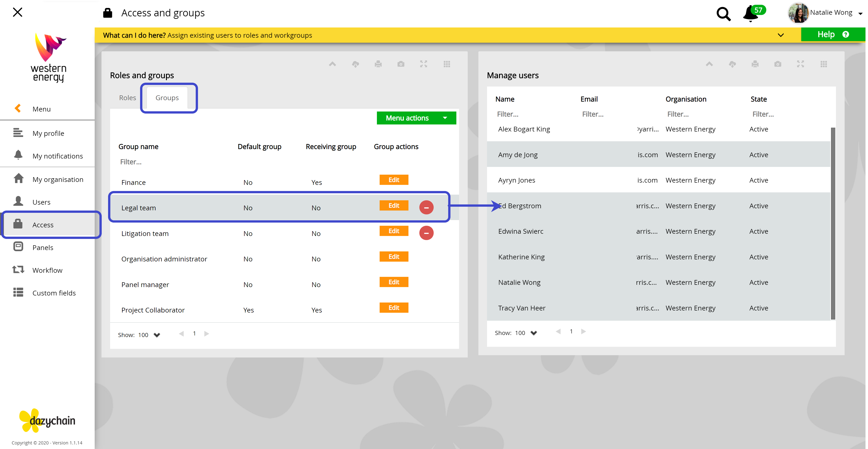Select the Amy de Jong user row
The image size is (868, 449).
click(x=658, y=154)
